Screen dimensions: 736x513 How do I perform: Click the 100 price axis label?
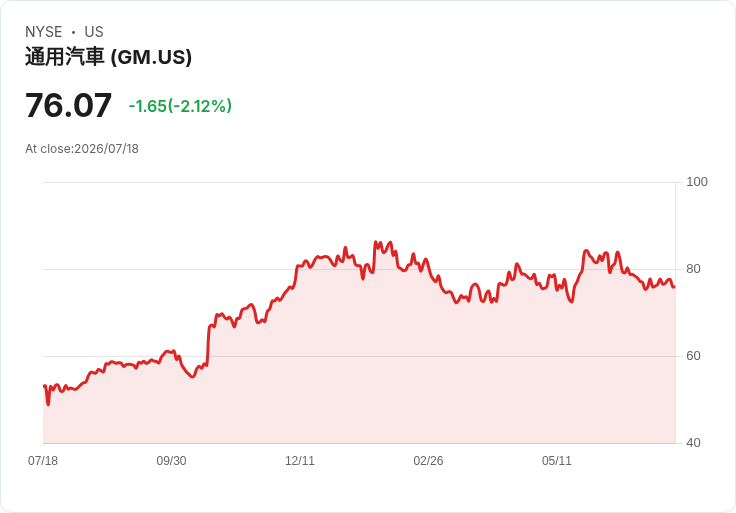point(697,182)
